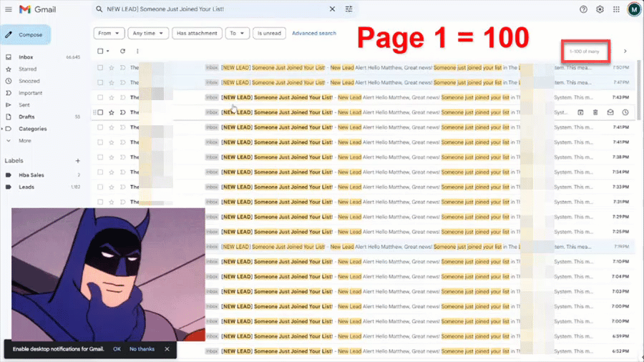
Task: Star the 7:33 PM email
Action: [112, 187]
